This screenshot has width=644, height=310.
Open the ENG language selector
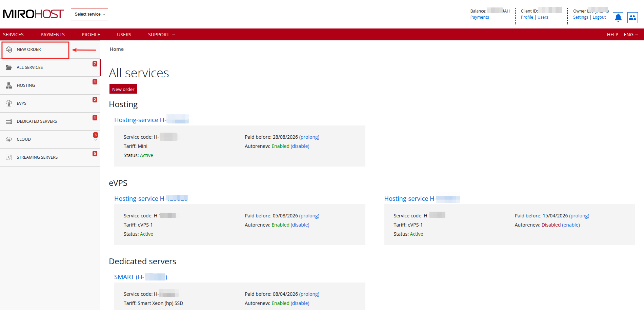[x=630, y=35]
